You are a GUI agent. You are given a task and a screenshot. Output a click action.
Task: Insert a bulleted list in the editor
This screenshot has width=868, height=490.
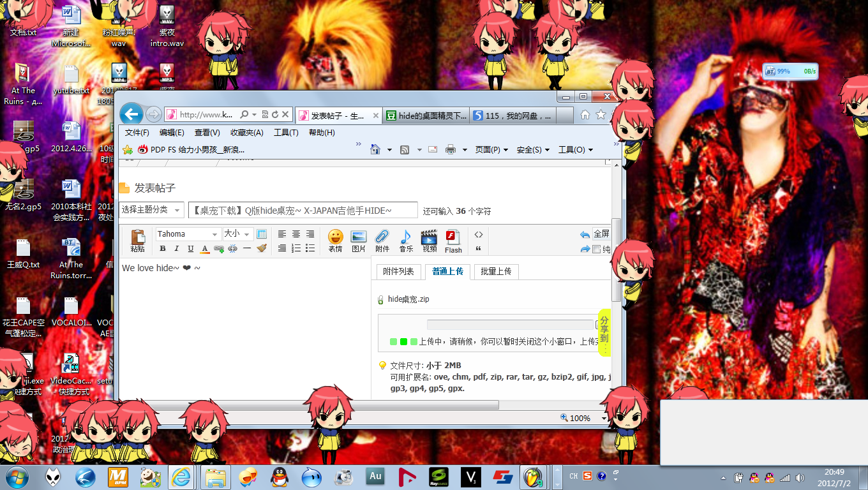(x=310, y=248)
